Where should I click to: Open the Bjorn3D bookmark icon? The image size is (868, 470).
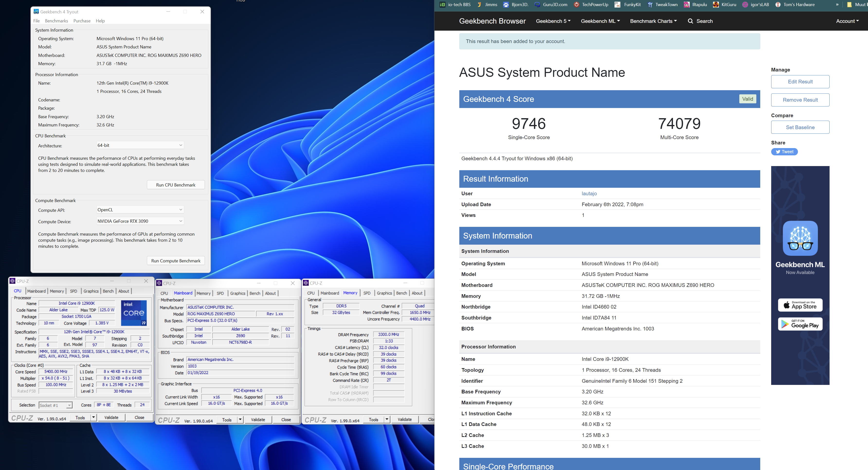[506, 4]
